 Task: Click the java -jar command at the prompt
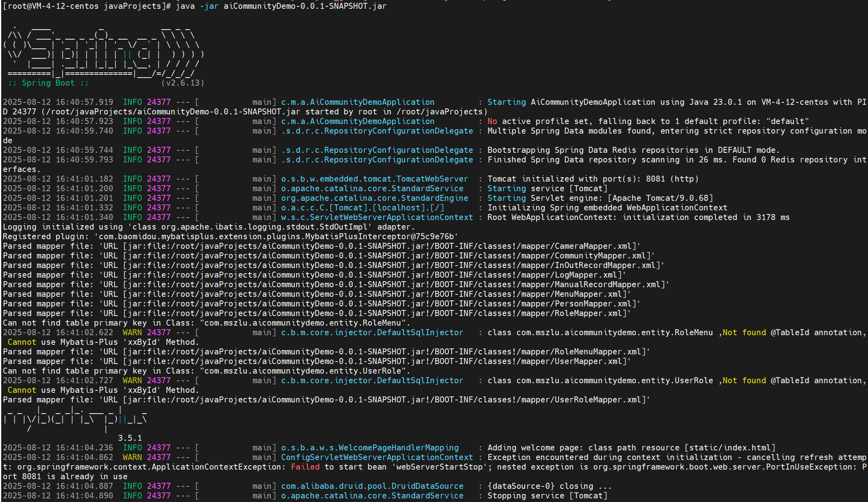(281, 6)
